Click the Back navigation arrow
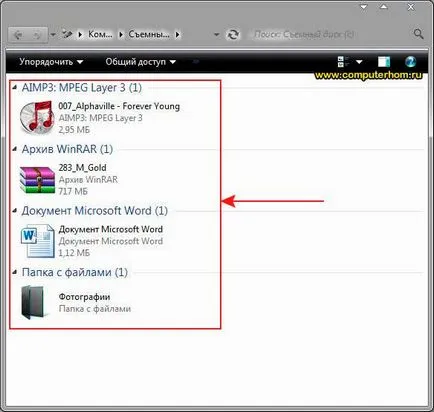The height and width of the screenshot is (412, 434). (18, 35)
